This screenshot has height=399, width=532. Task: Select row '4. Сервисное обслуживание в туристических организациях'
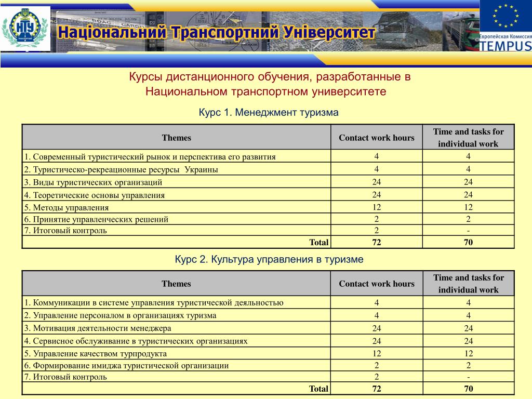pyautogui.click(x=268, y=341)
